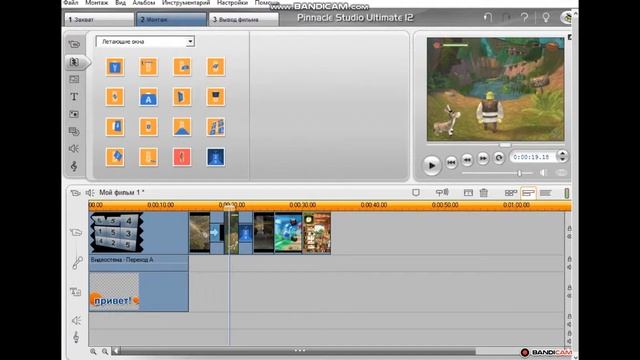Open the audio toolbox icon beside Мой фильм
The image size is (640, 360).
[x=90, y=193]
